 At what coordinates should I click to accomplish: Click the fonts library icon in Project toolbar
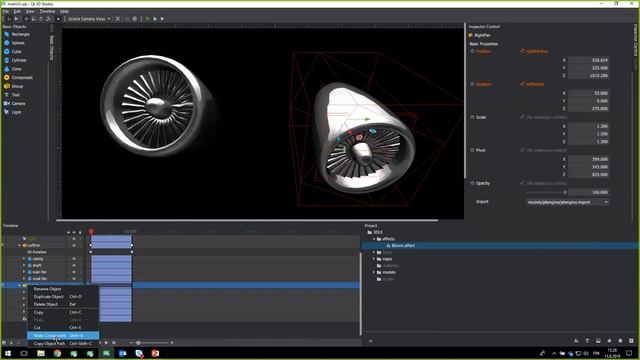point(587,340)
